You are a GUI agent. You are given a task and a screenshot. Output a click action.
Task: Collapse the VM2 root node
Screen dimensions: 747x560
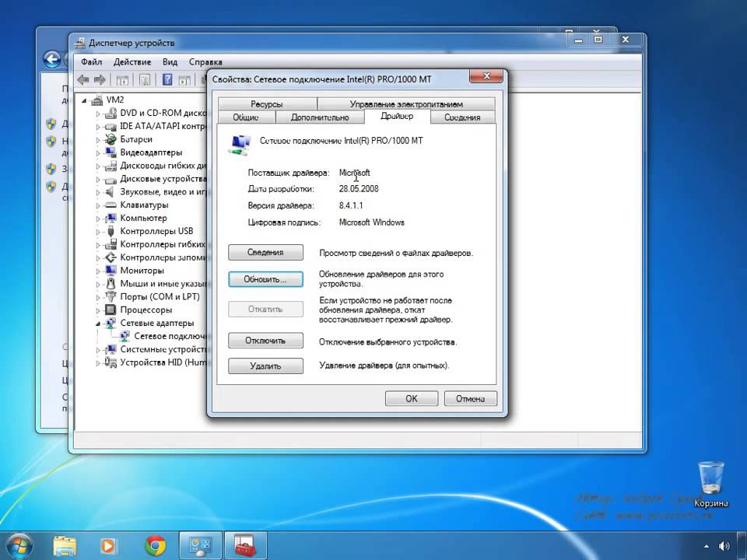click(84, 100)
